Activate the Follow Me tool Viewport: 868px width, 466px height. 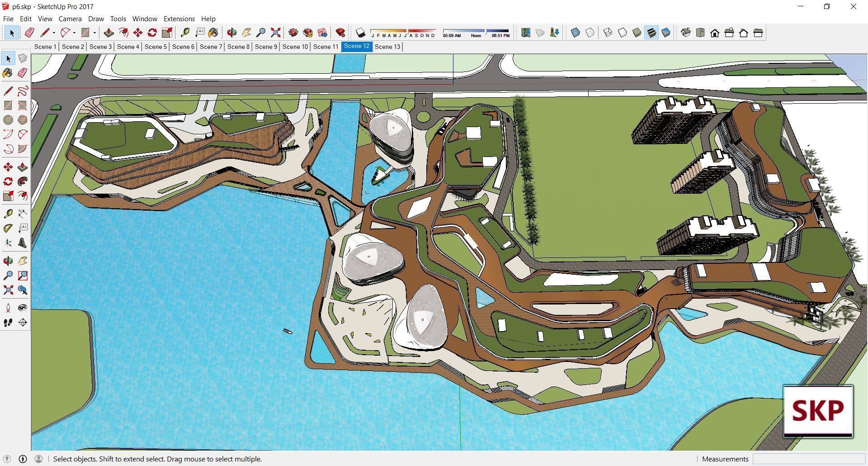point(23,181)
